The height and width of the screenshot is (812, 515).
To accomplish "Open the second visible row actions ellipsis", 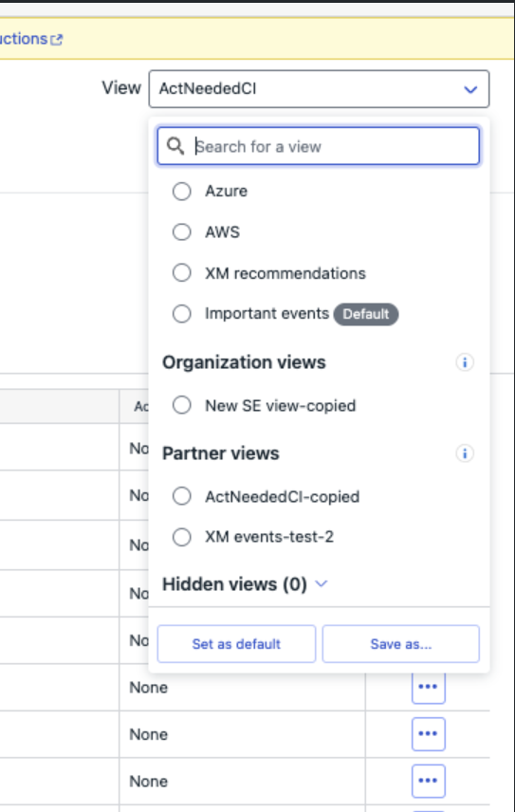I will point(428,734).
